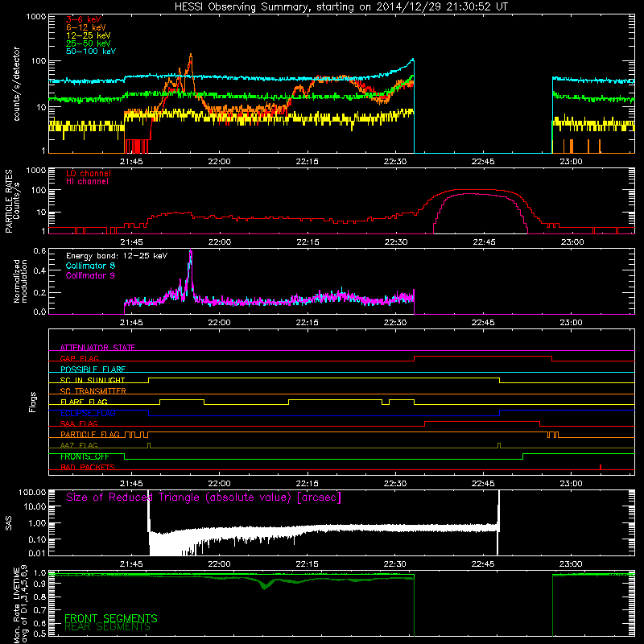644x644 pixels.
Task: Select the LO channel legend label
Action: [89, 173]
